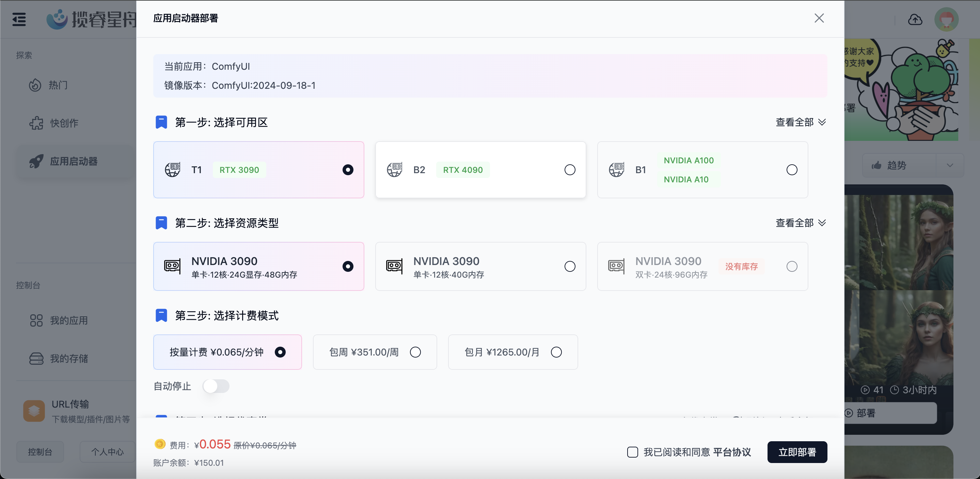
Task: Select 按量计费 ¥0.065/分钟 billing radio
Action: tap(280, 352)
